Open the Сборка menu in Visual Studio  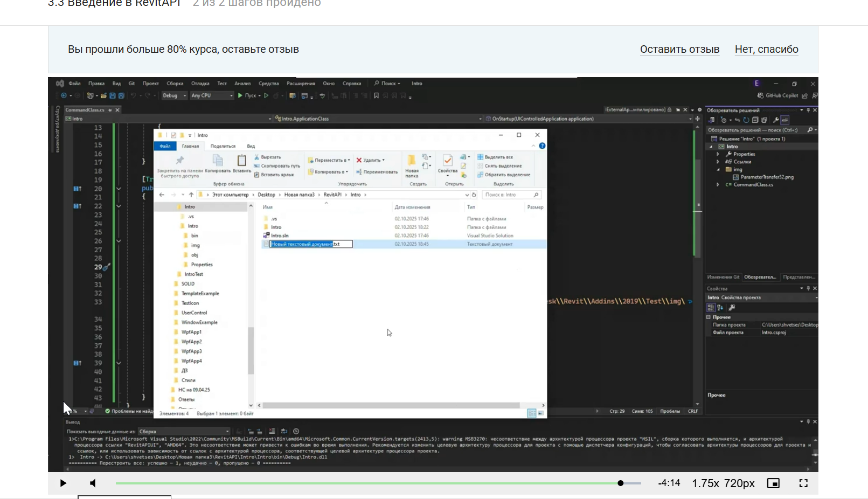pyautogui.click(x=175, y=84)
